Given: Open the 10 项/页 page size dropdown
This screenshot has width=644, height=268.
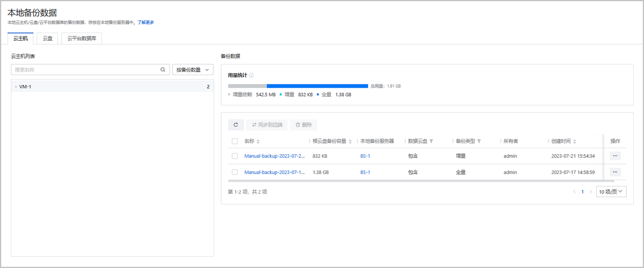Looking at the screenshot, I should coord(612,192).
